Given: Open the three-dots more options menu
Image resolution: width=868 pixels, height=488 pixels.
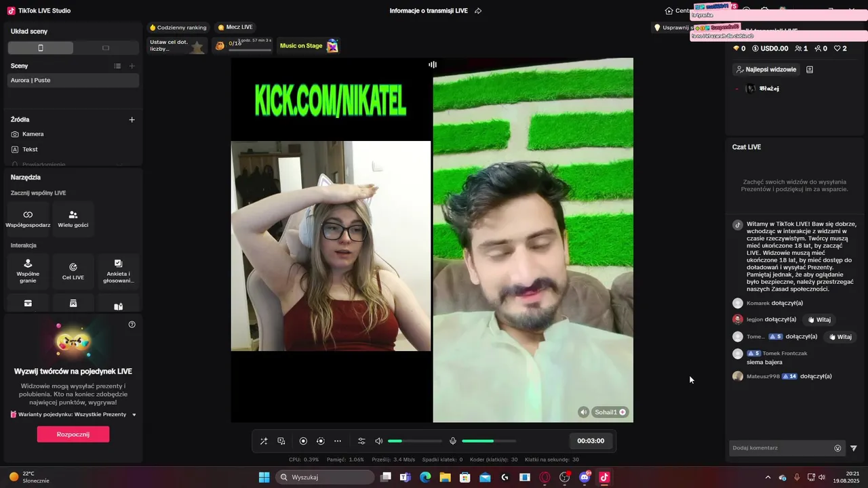Looking at the screenshot, I should tap(338, 441).
